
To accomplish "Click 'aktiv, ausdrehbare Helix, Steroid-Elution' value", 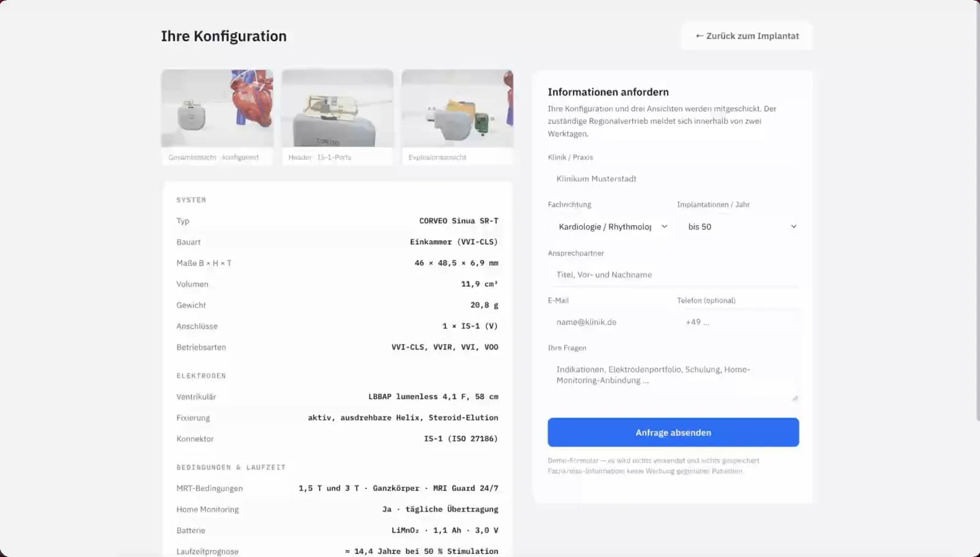I will [x=403, y=417].
